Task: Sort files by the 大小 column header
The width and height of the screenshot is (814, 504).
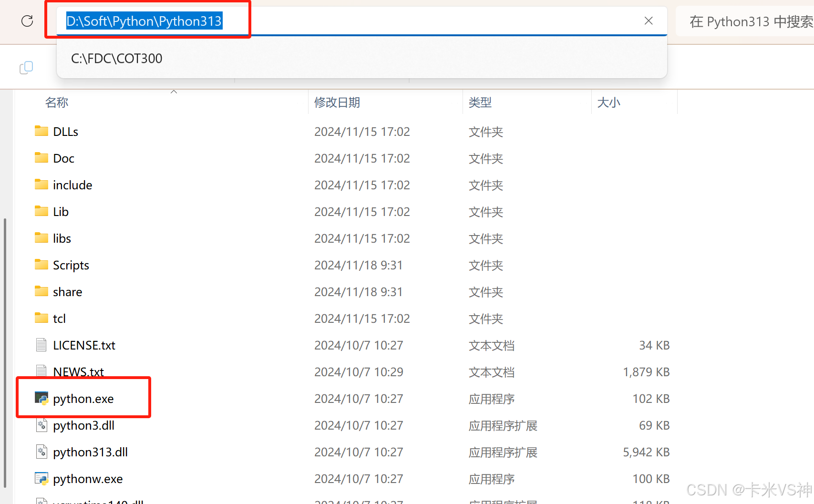Action: coord(609,103)
